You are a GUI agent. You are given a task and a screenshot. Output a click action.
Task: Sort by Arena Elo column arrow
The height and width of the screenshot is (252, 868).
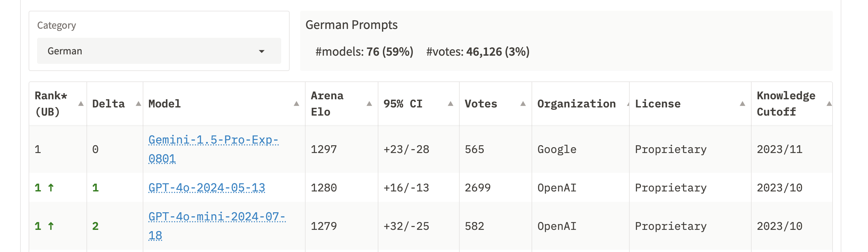click(369, 104)
